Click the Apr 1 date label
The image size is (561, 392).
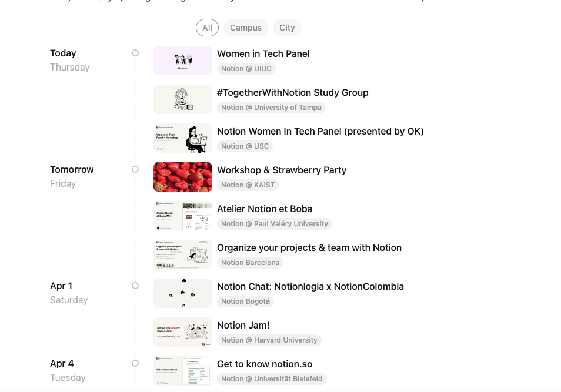61,286
